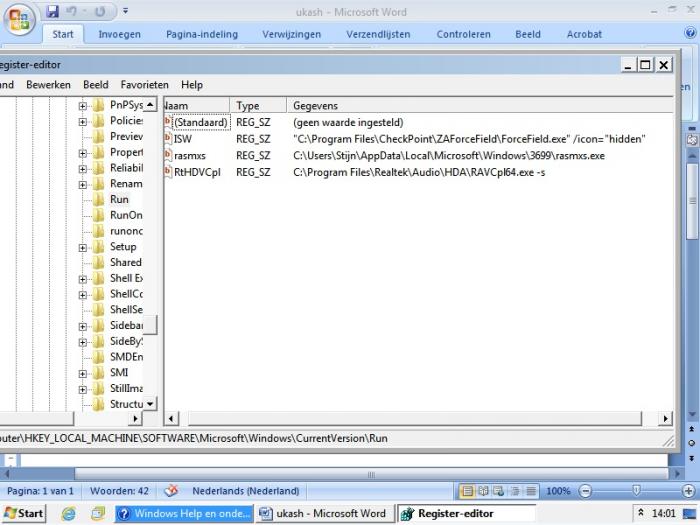Switch to Outline view icon
This screenshot has width=700, height=525.
(x=515, y=491)
